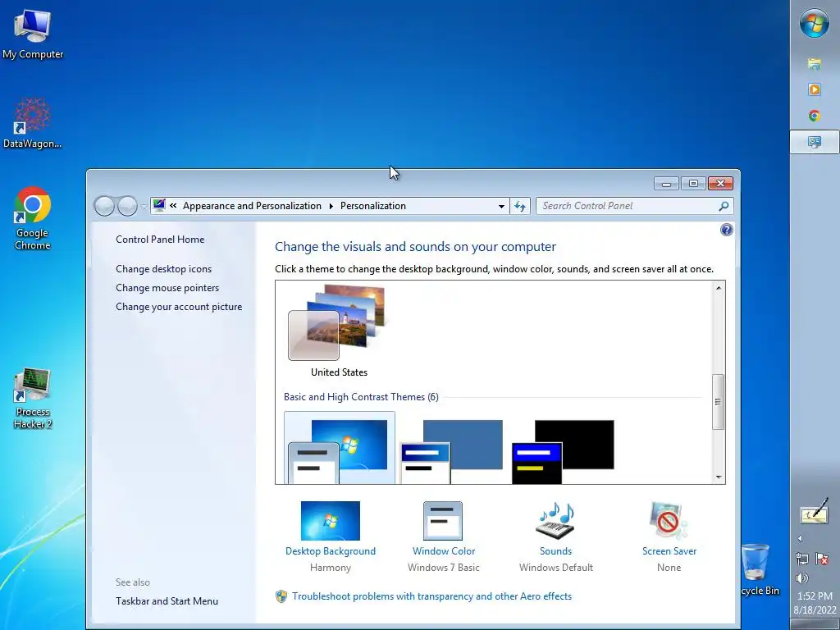Open the recent pages dropdown arrow
840x630 pixels.
coord(144,206)
